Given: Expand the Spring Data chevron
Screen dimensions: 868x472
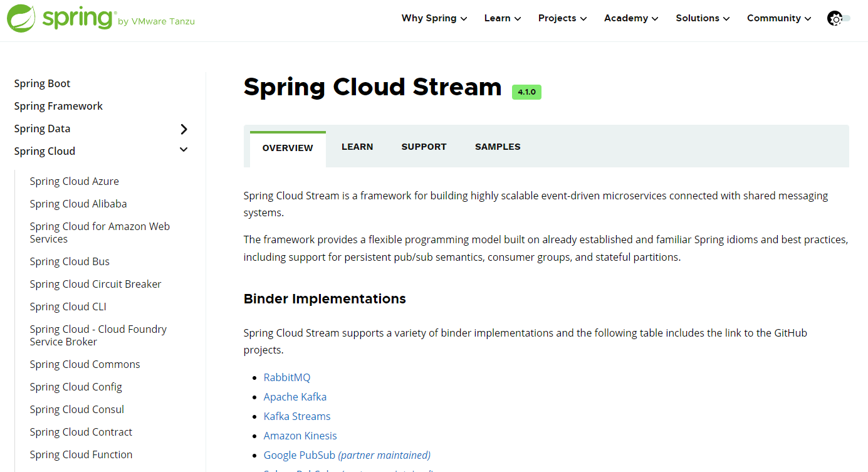Looking at the screenshot, I should click(x=184, y=129).
